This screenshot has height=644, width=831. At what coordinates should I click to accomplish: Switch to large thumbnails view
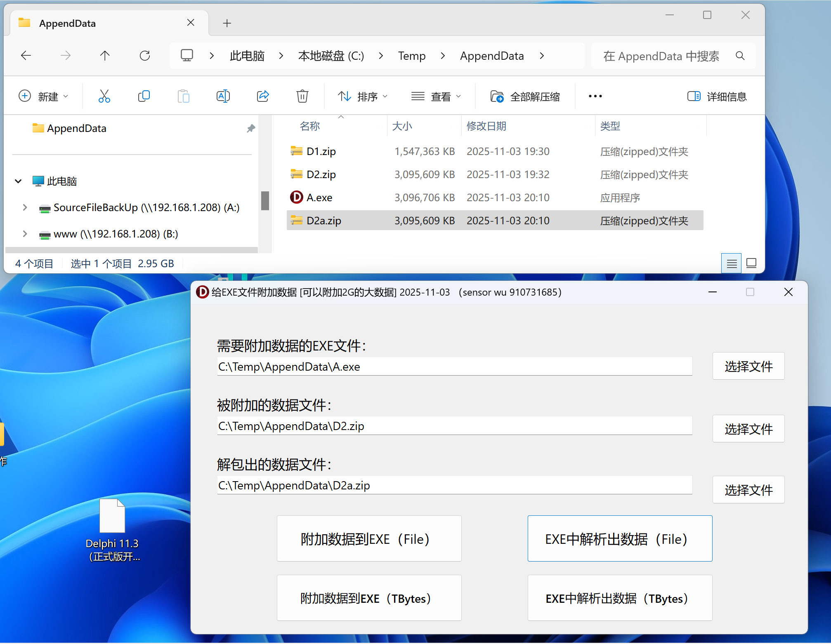[x=751, y=263]
